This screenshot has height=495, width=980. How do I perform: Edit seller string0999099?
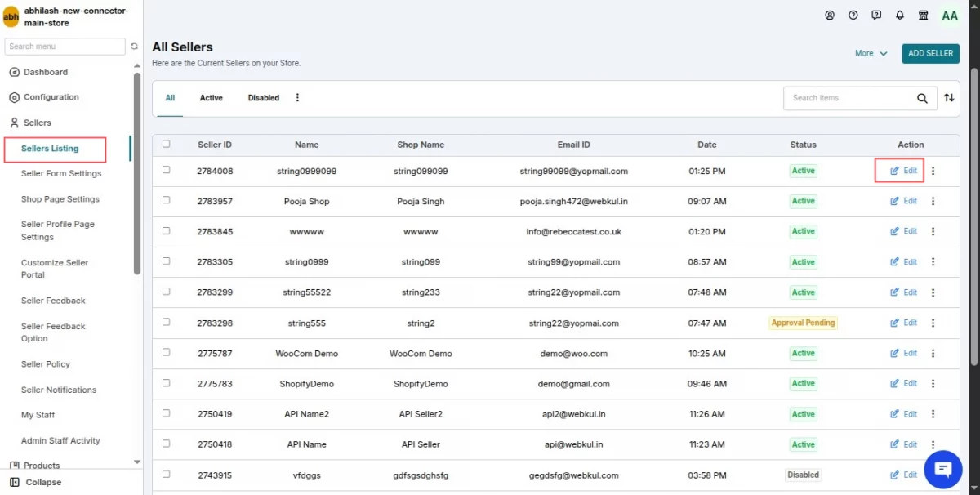(x=904, y=171)
